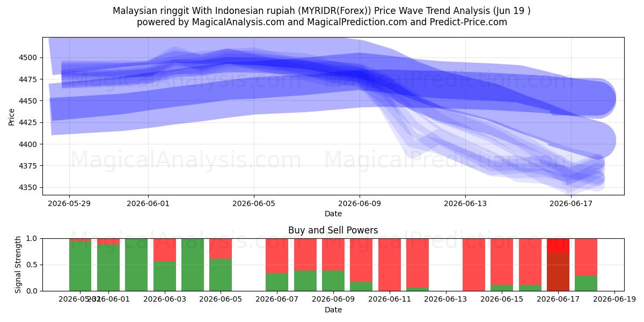Click the 4350 price tick label
The width and height of the screenshot is (644, 322).
pos(30,187)
